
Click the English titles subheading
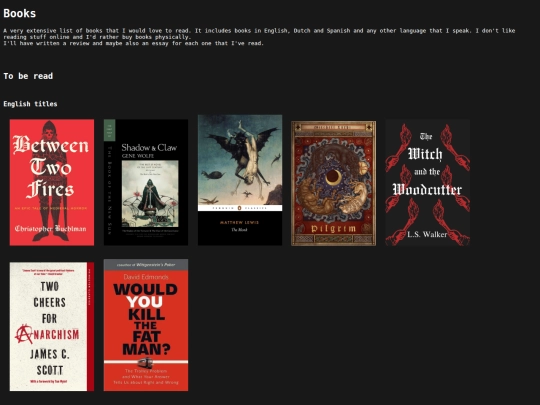click(30, 104)
